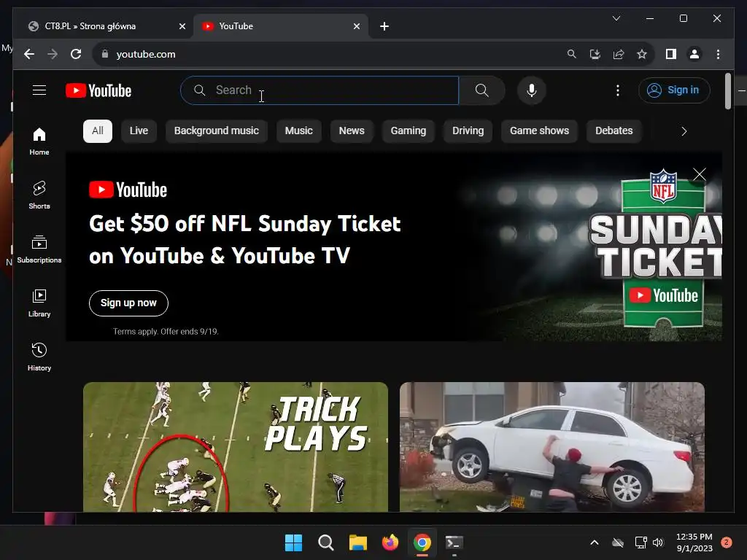
Task: Open Windows taskbar search
Action: pyautogui.click(x=326, y=542)
